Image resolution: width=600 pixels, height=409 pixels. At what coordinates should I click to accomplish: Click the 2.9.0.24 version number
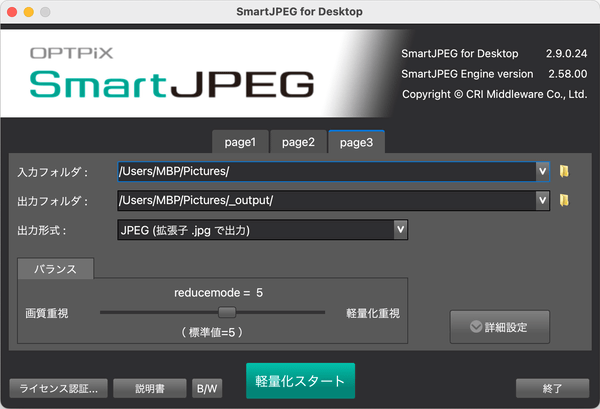pyautogui.click(x=566, y=54)
